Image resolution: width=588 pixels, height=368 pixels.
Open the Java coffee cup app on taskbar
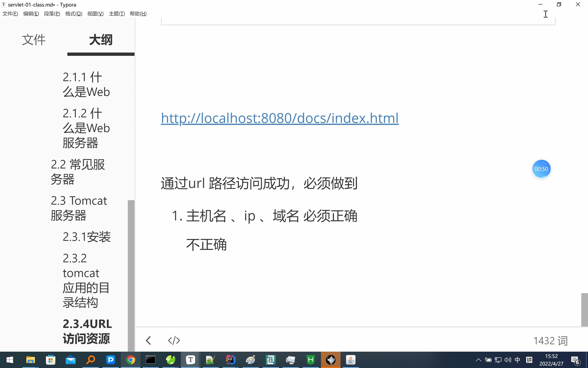click(x=350, y=360)
